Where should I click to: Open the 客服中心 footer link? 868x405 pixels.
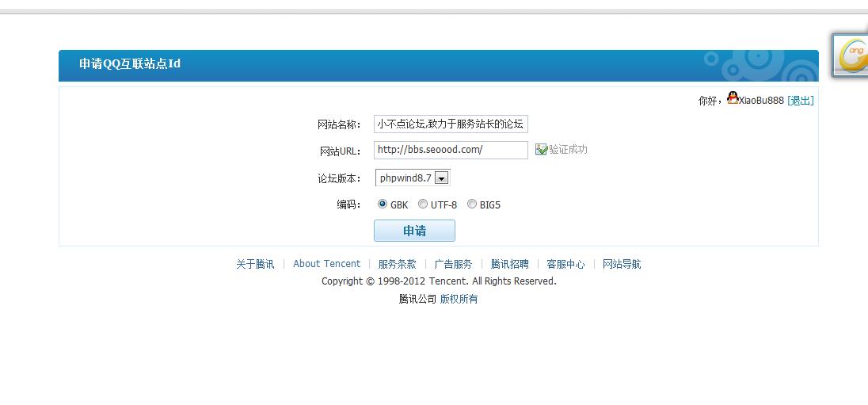tap(565, 264)
